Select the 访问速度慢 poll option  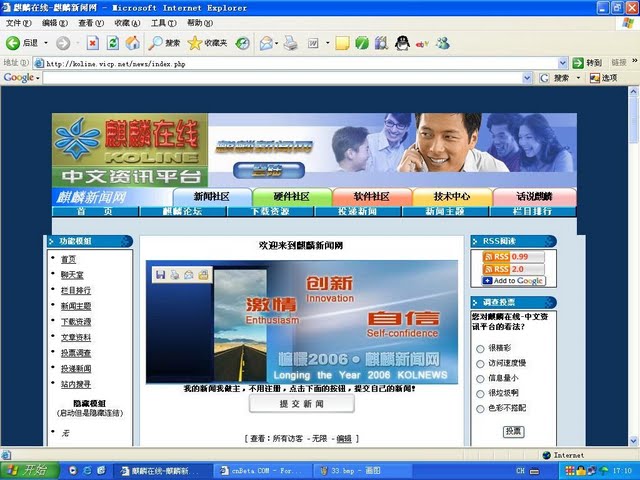480,364
